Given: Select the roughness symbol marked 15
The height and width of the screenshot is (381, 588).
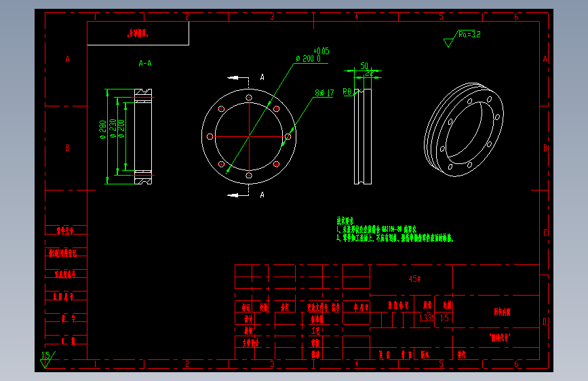Looking at the screenshot, I should [47, 359].
